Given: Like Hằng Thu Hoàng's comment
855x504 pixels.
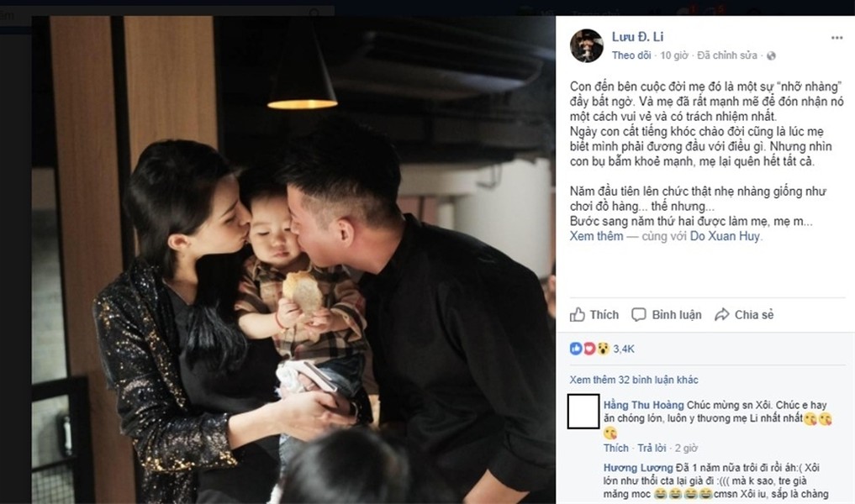Looking at the screenshot, I should [x=616, y=448].
